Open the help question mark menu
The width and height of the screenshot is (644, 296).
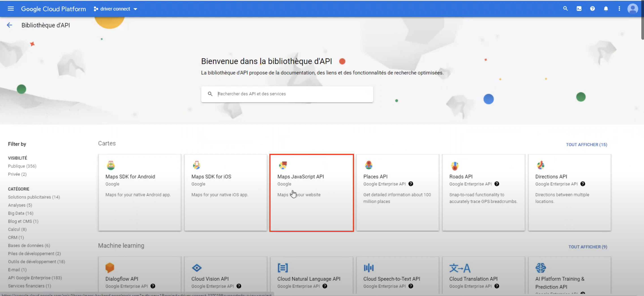[592, 9]
